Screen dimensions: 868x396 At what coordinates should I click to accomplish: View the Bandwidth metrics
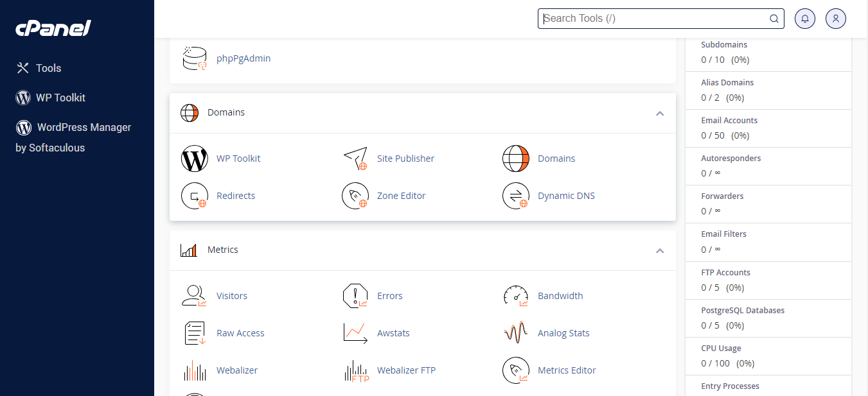pos(560,295)
